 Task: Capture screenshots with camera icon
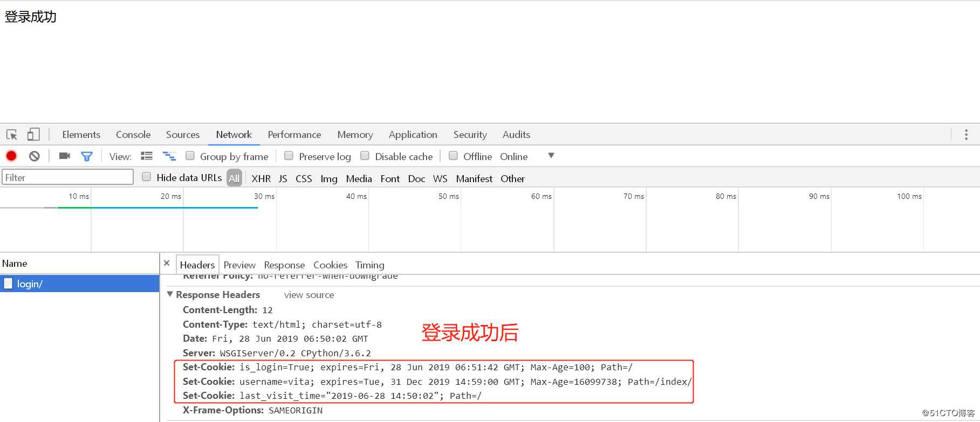click(65, 156)
